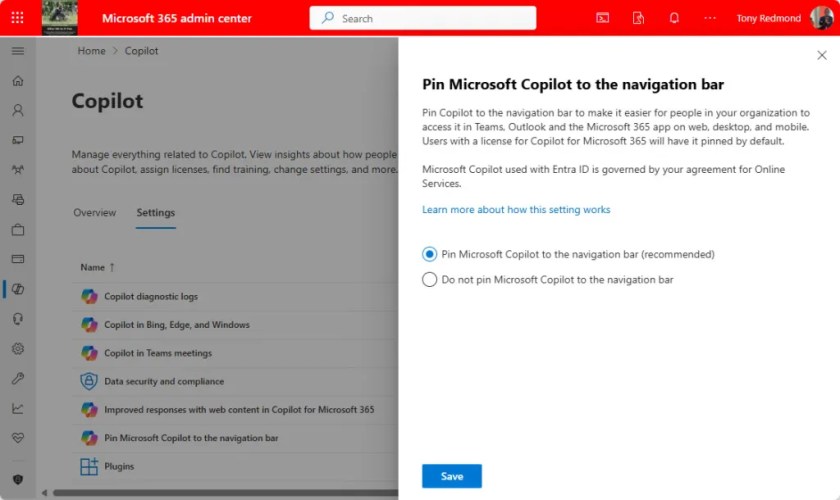This screenshot has width=840, height=500.
Task: Open Billing card icon in sidebar
Action: coord(18,259)
